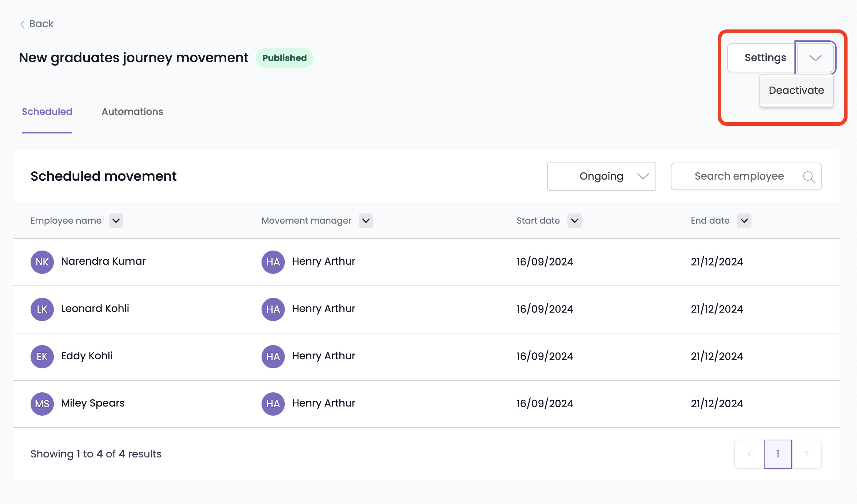Switch to the Automations tab
Image resolution: width=857 pixels, height=504 pixels.
(x=132, y=112)
